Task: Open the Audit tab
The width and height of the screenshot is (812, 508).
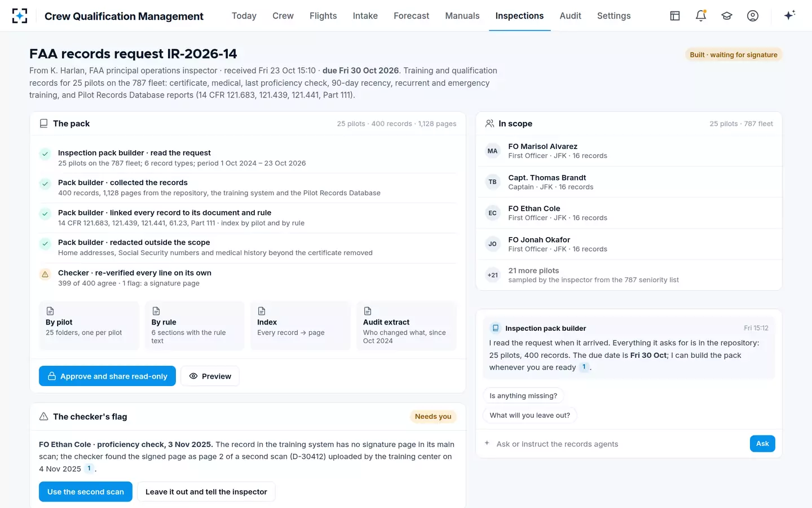Action: [x=571, y=16]
